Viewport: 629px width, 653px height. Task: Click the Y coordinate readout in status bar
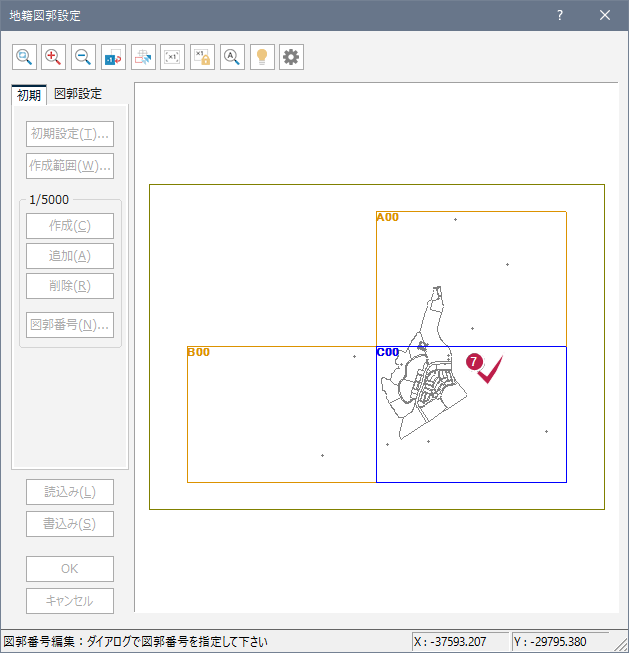pyautogui.click(x=560, y=642)
